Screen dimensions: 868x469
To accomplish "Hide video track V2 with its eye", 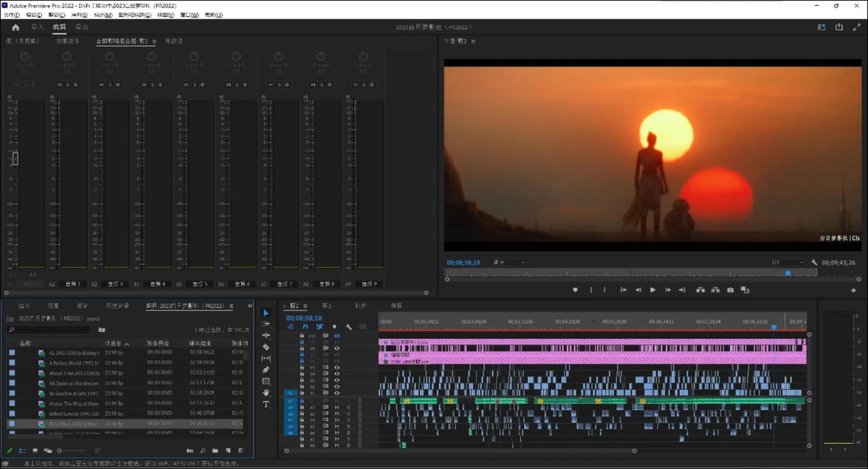I will coord(337,387).
